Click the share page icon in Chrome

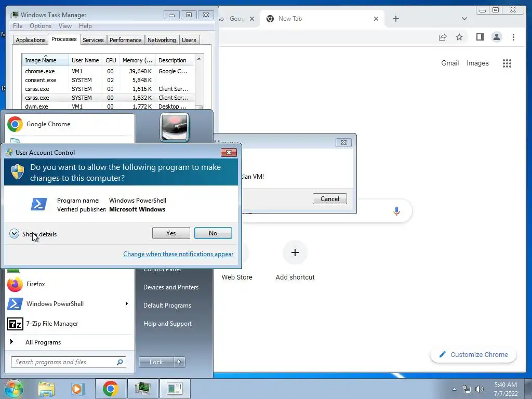[x=443, y=37]
